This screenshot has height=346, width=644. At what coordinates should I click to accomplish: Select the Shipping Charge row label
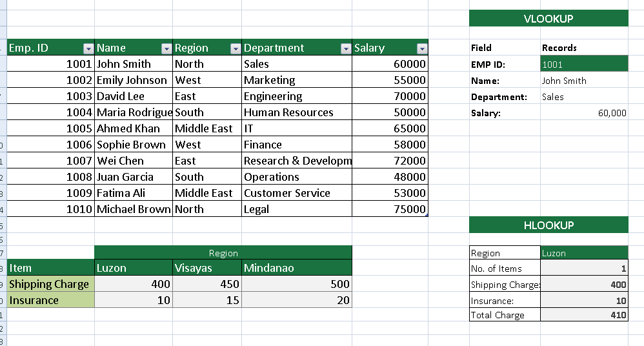pyautogui.click(x=50, y=284)
